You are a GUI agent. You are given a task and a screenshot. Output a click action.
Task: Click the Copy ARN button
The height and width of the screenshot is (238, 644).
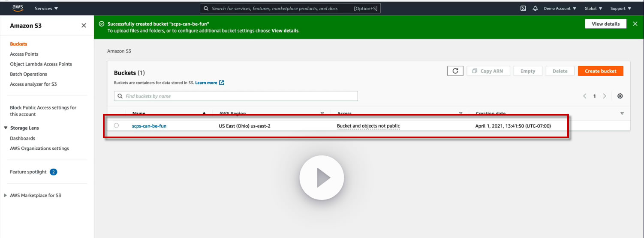pos(488,71)
